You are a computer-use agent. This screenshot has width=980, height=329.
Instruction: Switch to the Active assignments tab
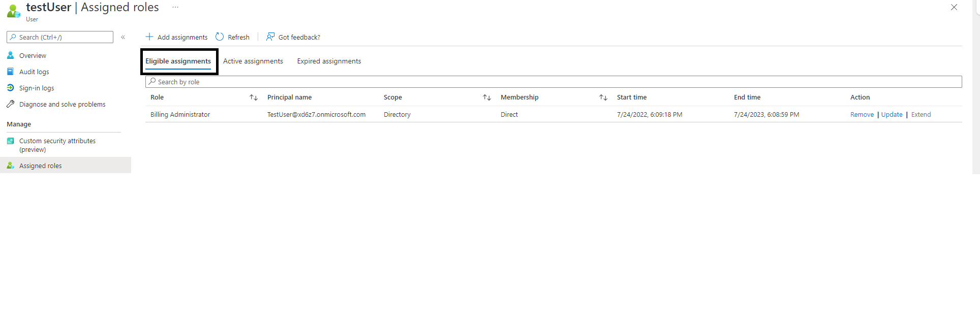click(x=253, y=61)
